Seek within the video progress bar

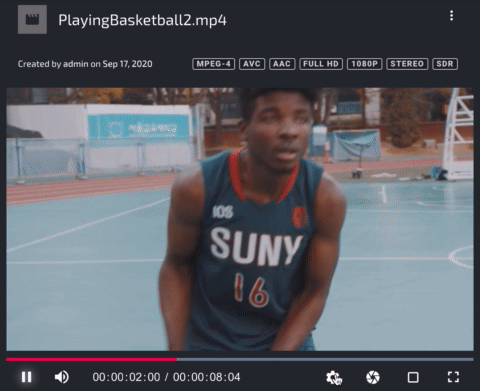click(240, 359)
